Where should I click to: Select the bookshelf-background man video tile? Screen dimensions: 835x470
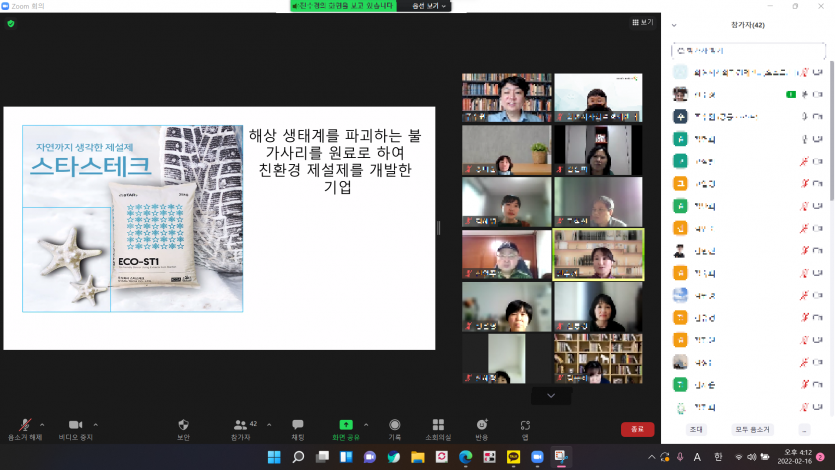click(x=506, y=97)
